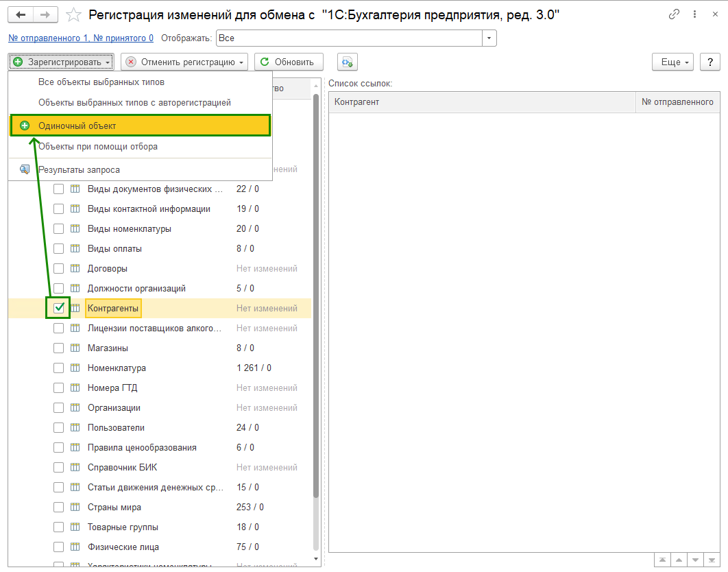Image resolution: width=728 pixels, height=572 pixels.
Task: Open № отправленного 1, № принятого 0 link
Action: click(x=81, y=38)
